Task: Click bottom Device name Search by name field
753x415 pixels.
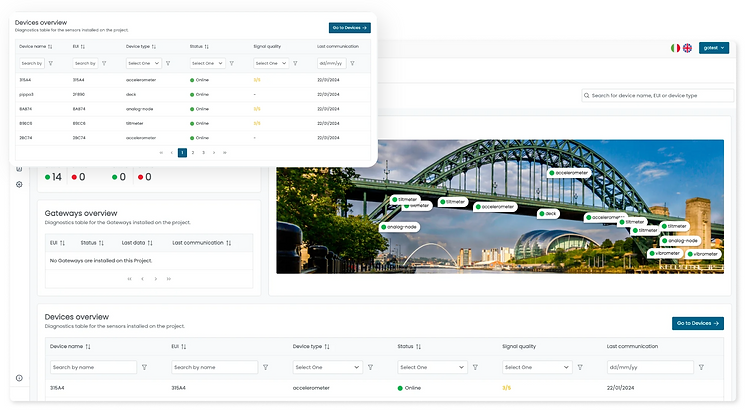Action: point(93,367)
